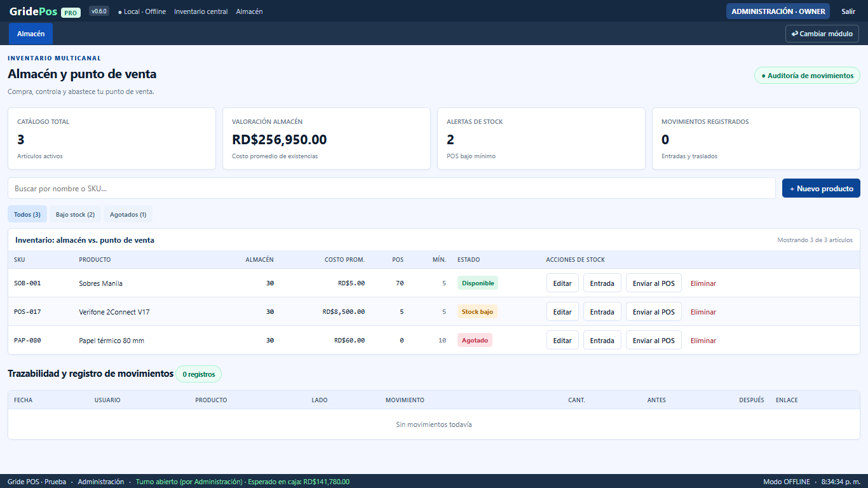868x488 pixels.
Task: Click Modo OFFLINE in status bar
Action: point(787,482)
